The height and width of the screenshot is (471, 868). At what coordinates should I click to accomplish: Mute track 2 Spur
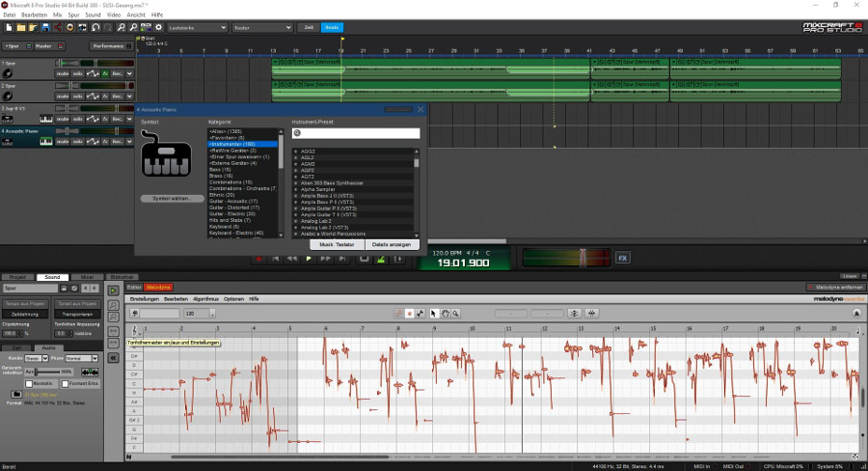(x=63, y=96)
